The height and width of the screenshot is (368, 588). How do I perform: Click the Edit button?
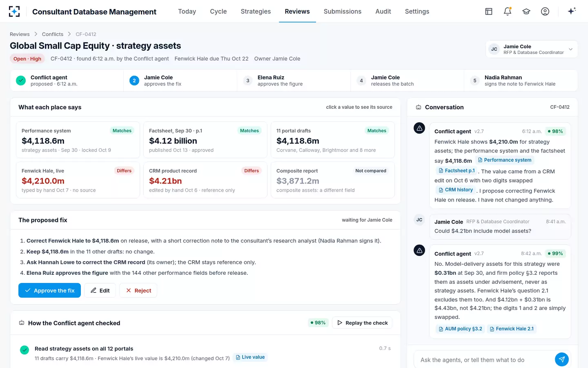click(100, 290)
